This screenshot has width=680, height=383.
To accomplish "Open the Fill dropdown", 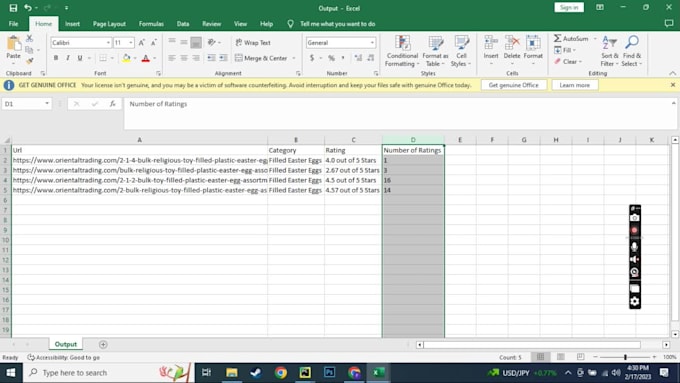I will click(x=565, y=50).
